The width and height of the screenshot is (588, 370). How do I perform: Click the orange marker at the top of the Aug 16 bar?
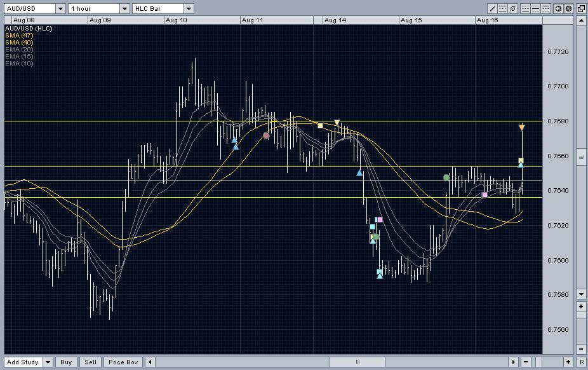pos(521,128)
